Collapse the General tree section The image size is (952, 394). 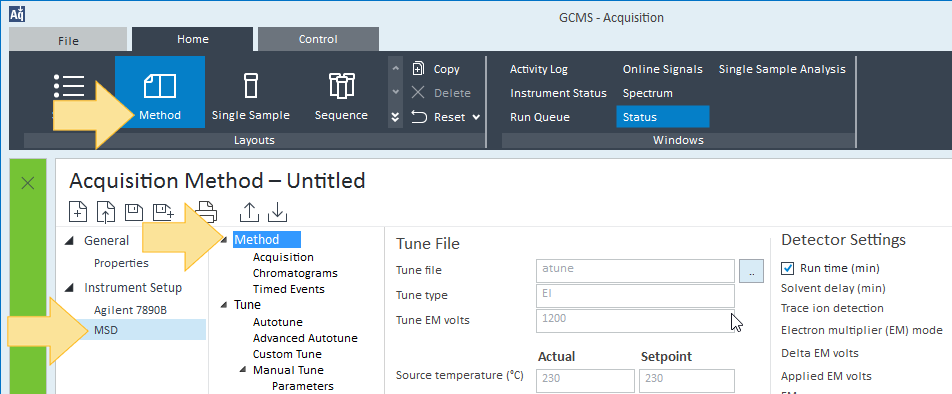tap(70, 240)
